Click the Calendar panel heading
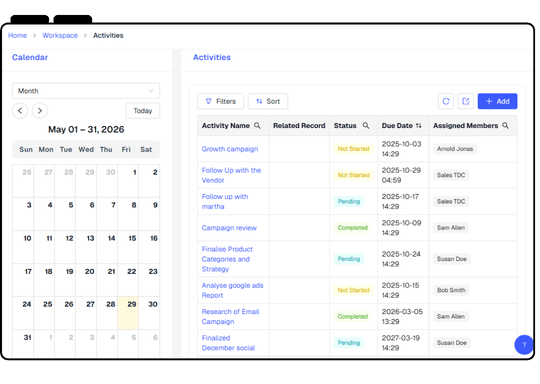The height and width of the screenshot is (384, 540). (x=30, y=57)
